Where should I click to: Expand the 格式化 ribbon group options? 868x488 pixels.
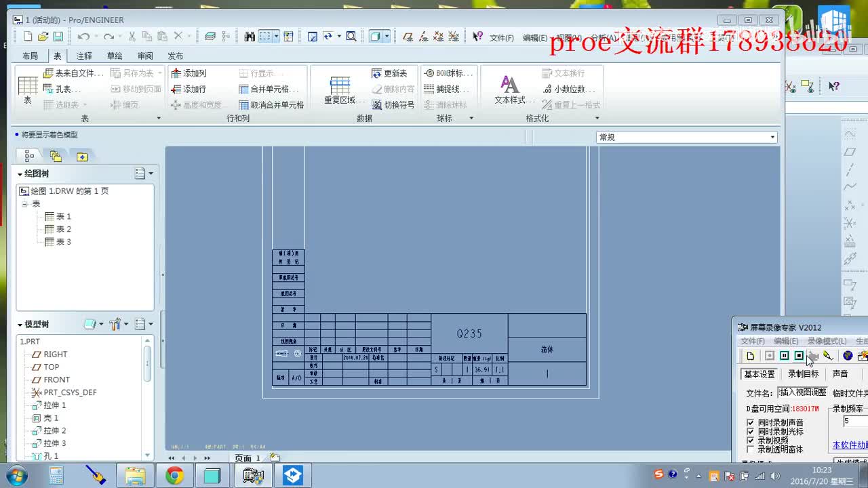click(597, 119)
